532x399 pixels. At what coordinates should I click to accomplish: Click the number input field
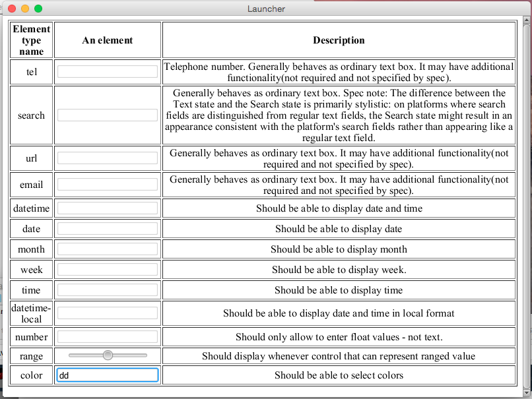pyautogui.click(x=108, y=337)
